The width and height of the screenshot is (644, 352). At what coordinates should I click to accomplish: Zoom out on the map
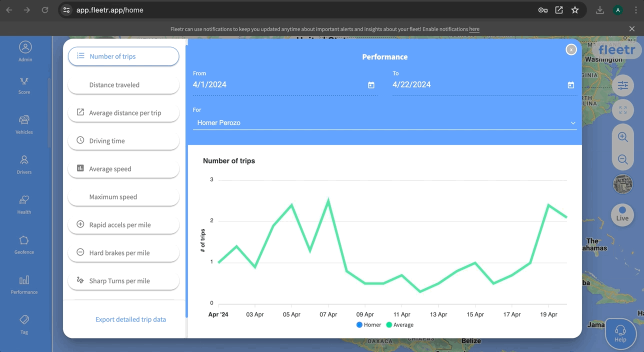click(x=622, y=159)
